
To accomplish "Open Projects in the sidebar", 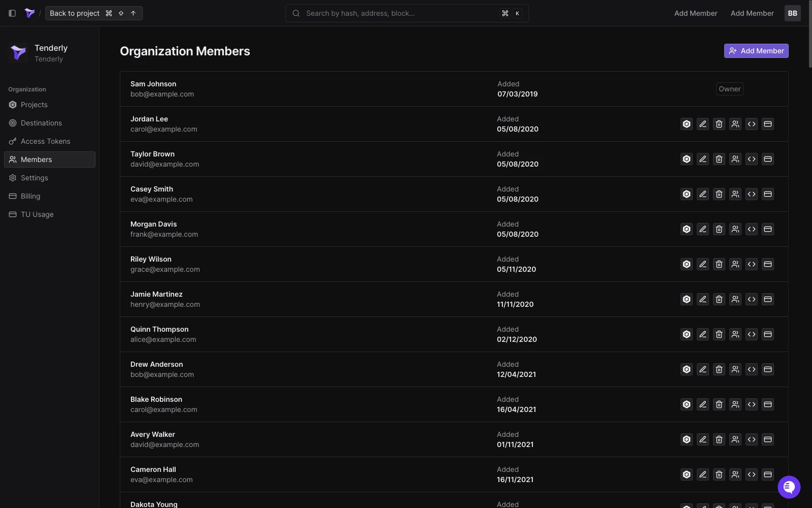I will click(x=50, y=105).
